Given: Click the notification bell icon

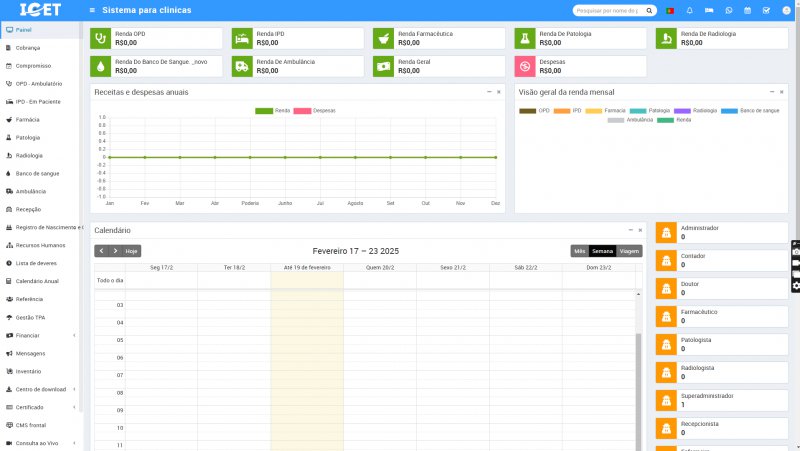Looking at the screenshot, I should tap(689, 10).
